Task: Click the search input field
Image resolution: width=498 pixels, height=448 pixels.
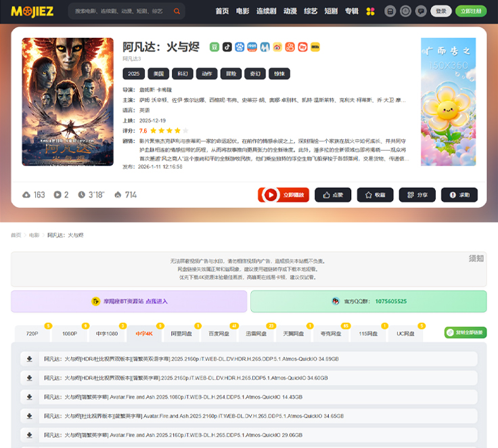Action: click(x=119, y=12)
